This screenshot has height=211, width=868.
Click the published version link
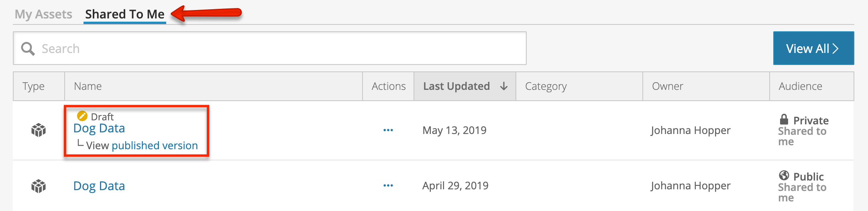(x=155, y=146)
